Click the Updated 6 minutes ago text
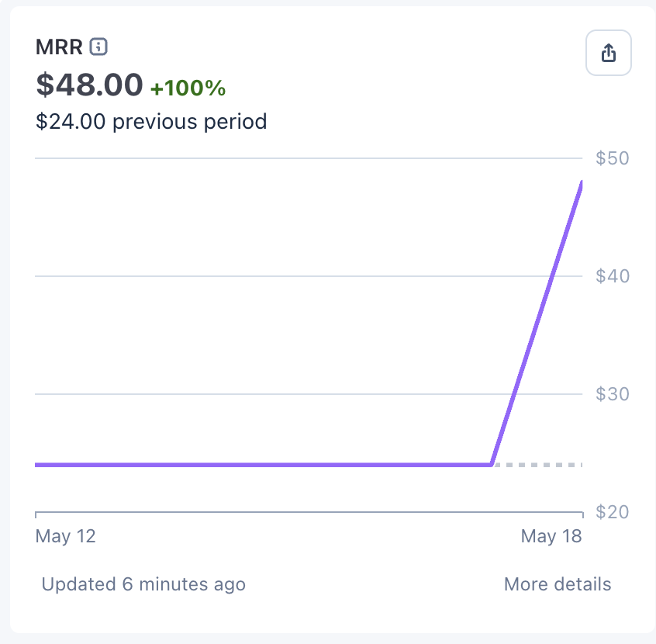656x644 pixels. coord(143,584)
